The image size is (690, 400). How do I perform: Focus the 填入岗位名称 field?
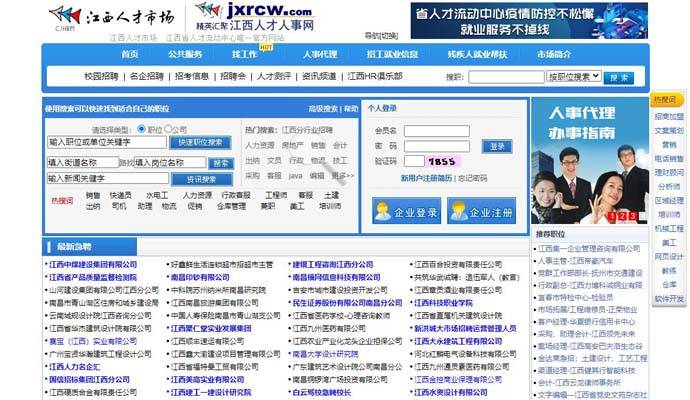pos(170,162)
